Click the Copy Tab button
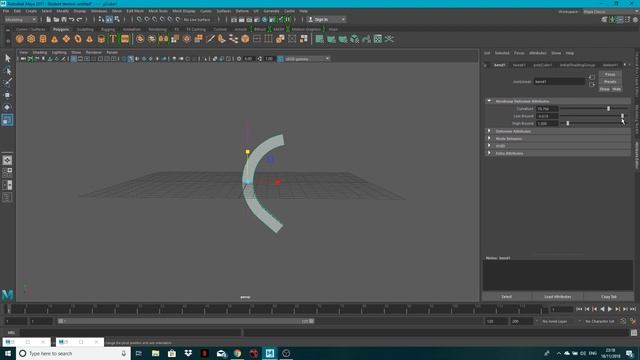640x360 pixels. click(x=609, y=297)
